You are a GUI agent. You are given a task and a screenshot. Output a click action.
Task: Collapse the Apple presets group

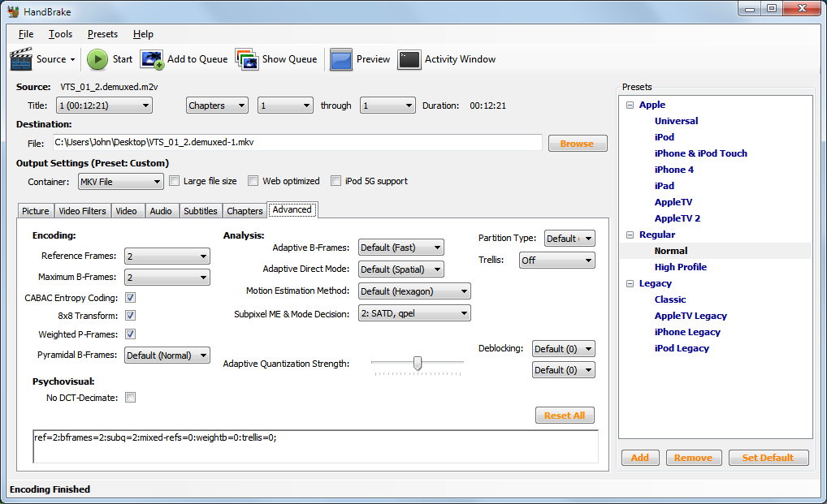[630, 105]
